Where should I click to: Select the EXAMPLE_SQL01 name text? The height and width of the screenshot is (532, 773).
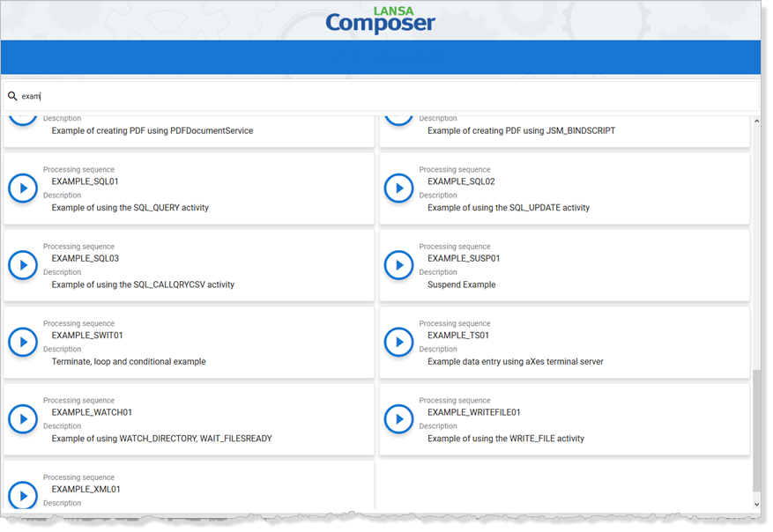85,181
